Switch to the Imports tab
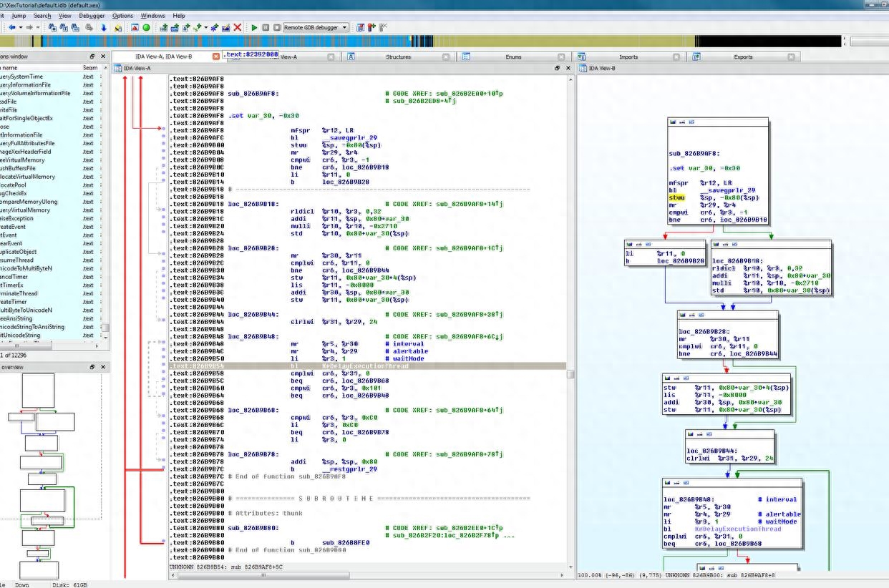The image size is (889, 588). (628, 57)
